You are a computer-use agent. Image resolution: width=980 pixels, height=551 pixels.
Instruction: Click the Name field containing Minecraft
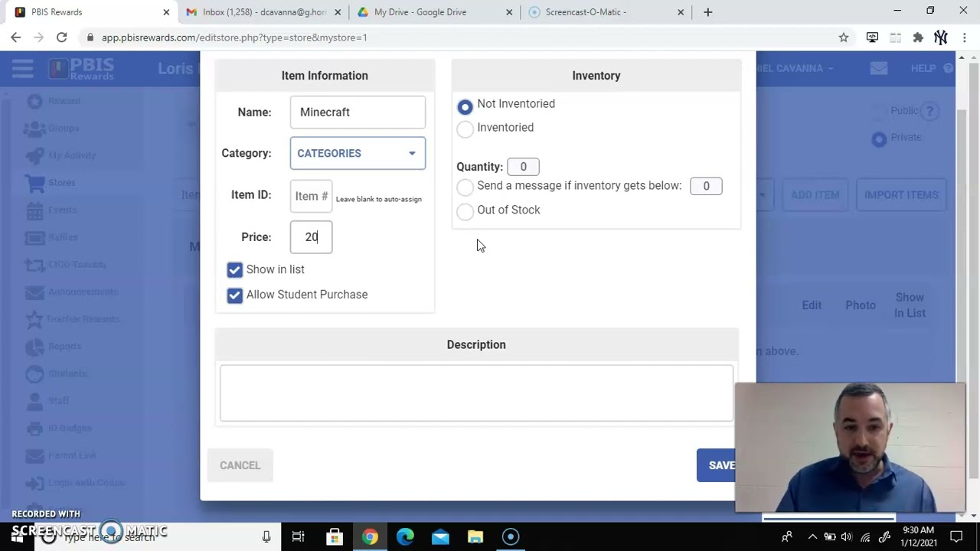click(x=358, y=112)
